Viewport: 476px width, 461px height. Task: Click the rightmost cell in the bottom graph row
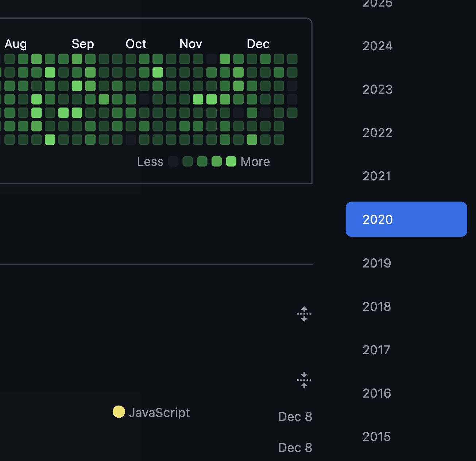click(279, 140)
